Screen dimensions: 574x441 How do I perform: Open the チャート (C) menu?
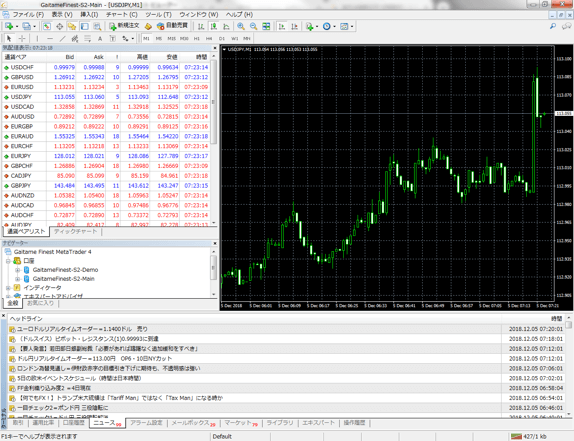122,15
